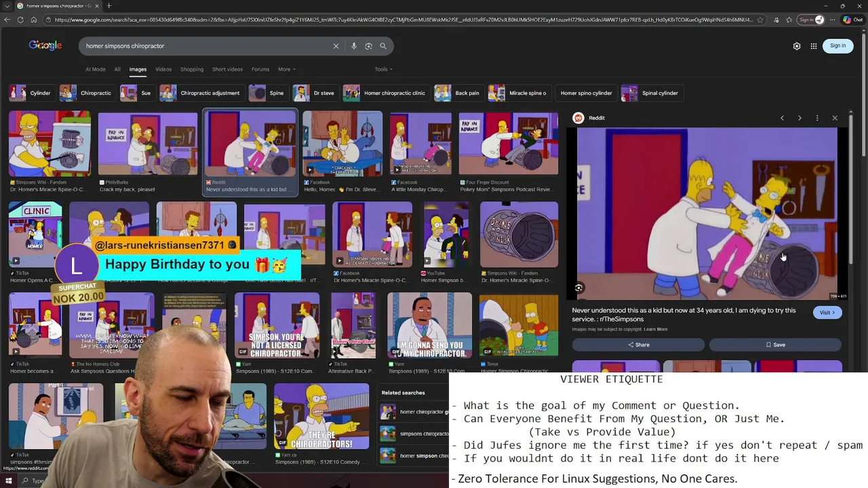Select the Spinal cylinder filter chip
This screenshot has width=868, height=488.
[651, 93]
